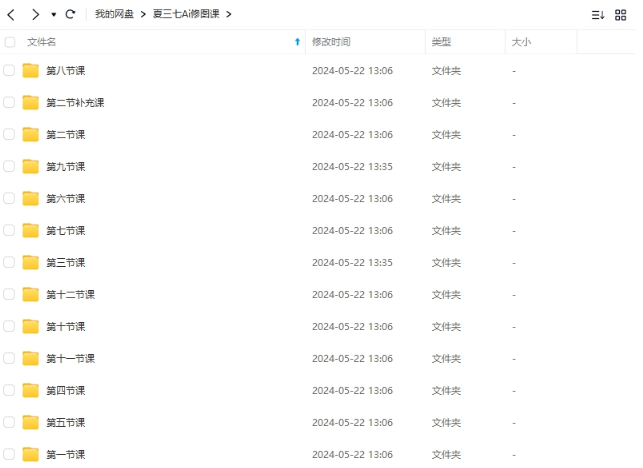The height and width of the screenshot is (468, 643).
Task: Open the folder name 第二节补充课
Action: click(x=75, y=103)
